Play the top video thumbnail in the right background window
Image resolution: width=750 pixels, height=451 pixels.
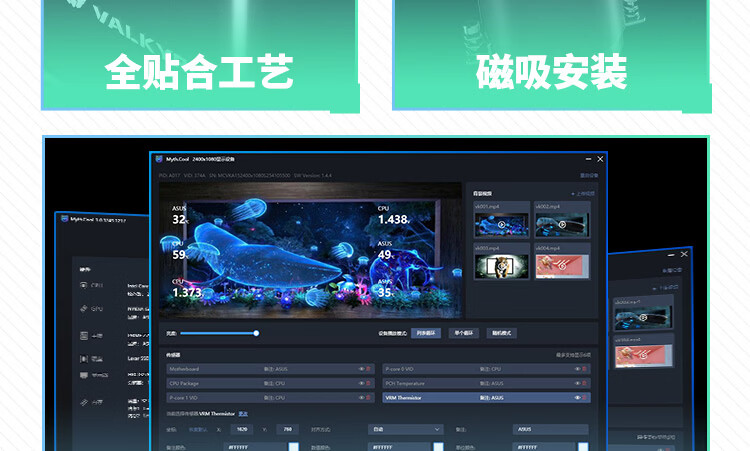[643, 318]
